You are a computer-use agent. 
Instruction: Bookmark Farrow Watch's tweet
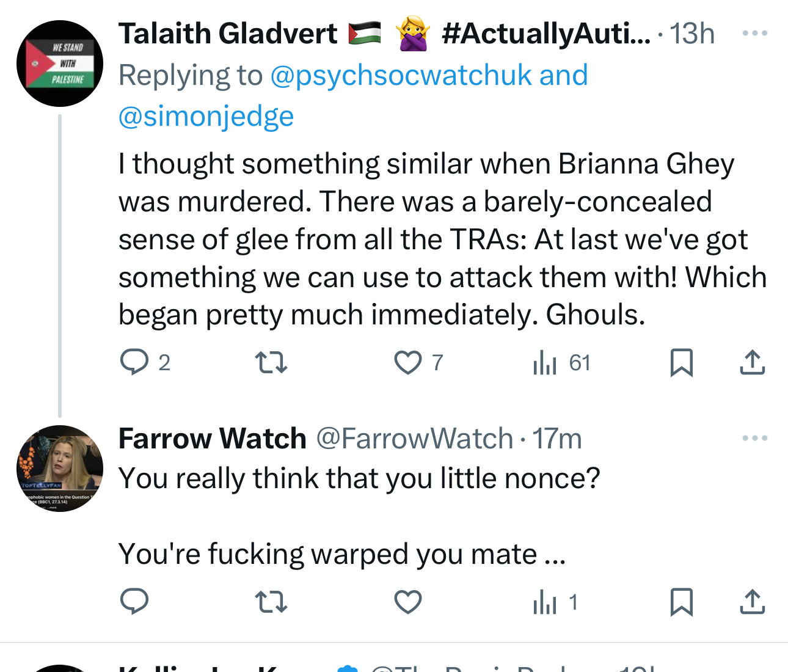point(681,602)
